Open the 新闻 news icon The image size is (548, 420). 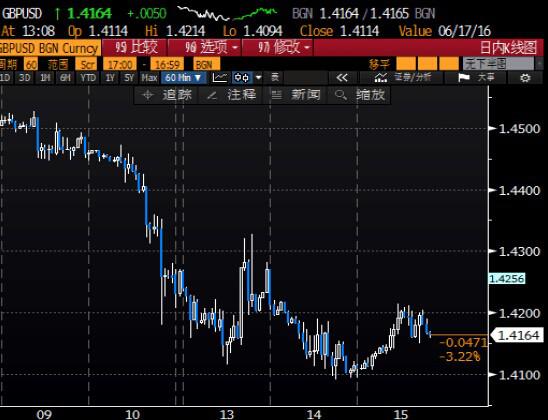[297, 95]
